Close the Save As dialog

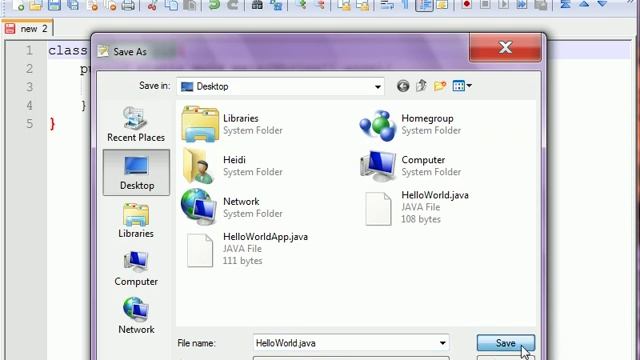coord(505,47)
